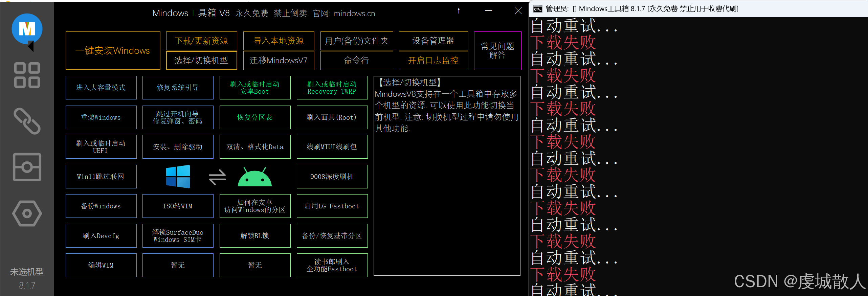Screen dimensions: 868x296
Task: Click 备份/恢复基带分区
Action: (332, 236)
